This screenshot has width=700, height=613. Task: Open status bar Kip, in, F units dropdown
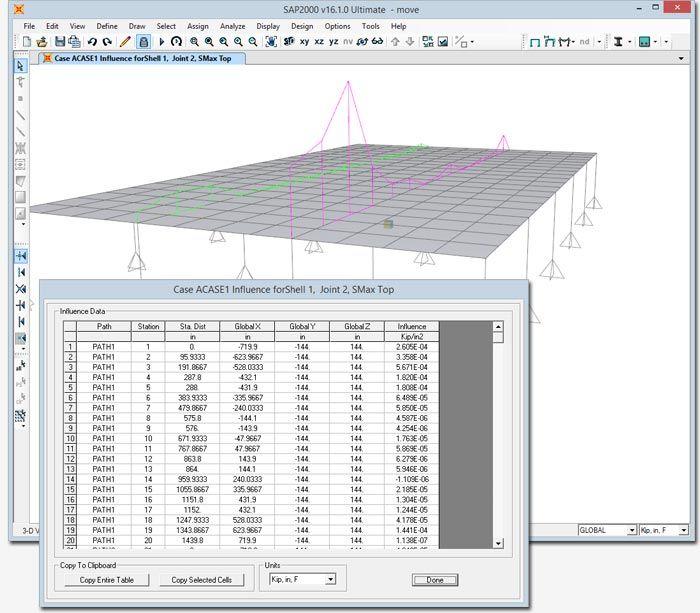coord(663,530)
